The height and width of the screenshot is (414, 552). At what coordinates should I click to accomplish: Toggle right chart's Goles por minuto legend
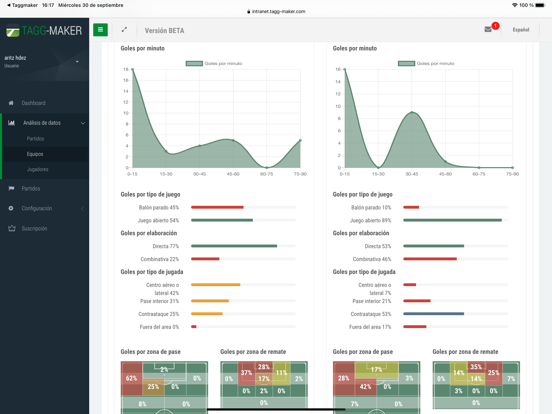click(x=426, y=63)
